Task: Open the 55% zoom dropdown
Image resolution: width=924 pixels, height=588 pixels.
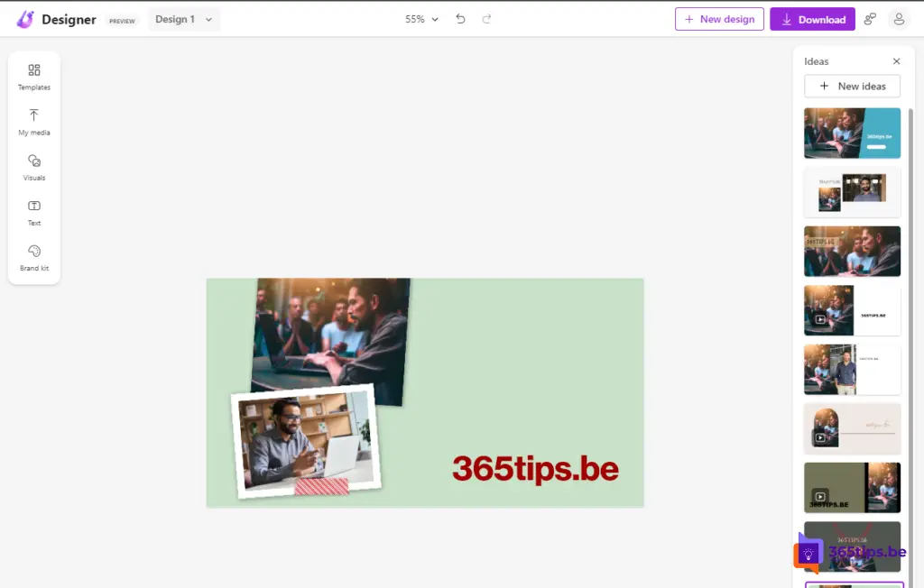Action: 421,19
